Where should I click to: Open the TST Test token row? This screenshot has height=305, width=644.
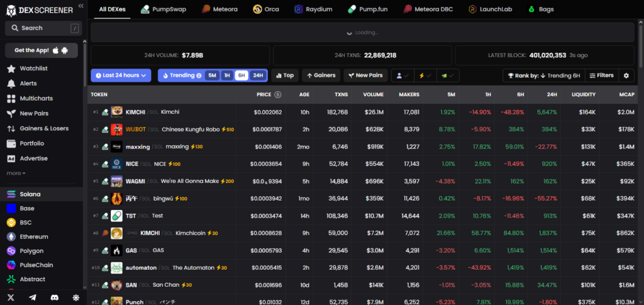pyautogui.click(x=364, y=216)
